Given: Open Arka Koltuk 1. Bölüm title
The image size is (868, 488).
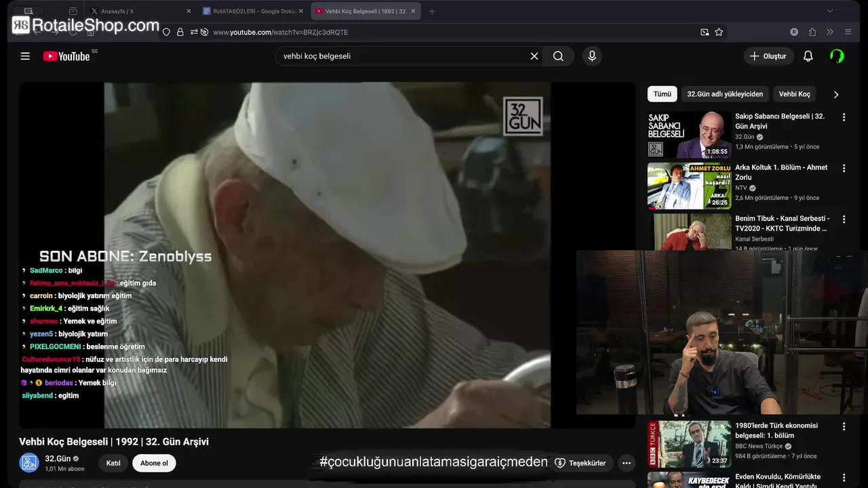Looking at the screenshot, I should coord(781,172).
